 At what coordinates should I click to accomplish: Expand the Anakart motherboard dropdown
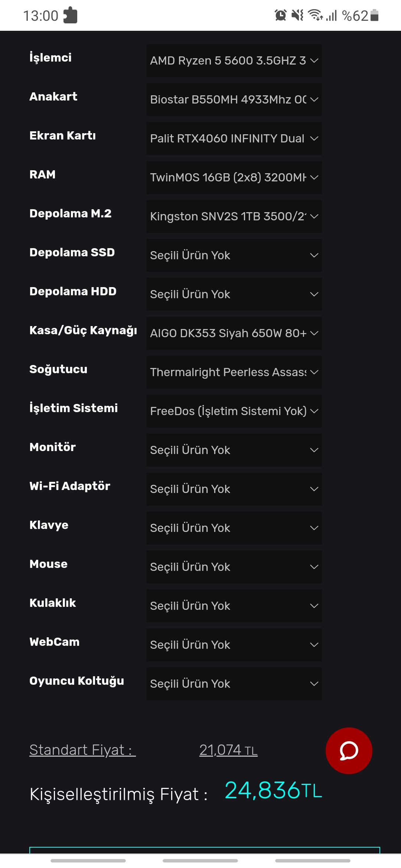pyautogui.click(x=234, y=99)
